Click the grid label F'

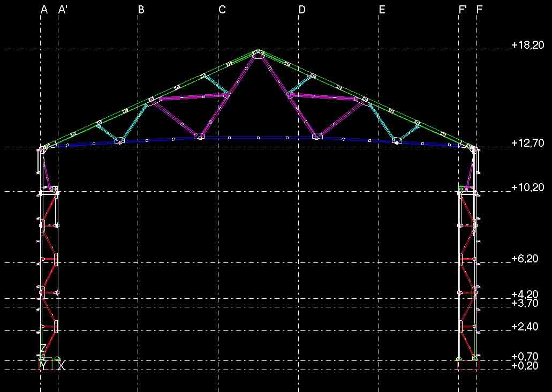pos(463,10)
